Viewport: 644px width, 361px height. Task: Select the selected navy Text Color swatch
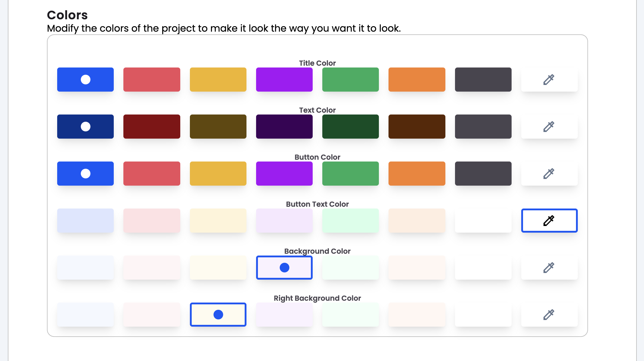coord(85,127)
